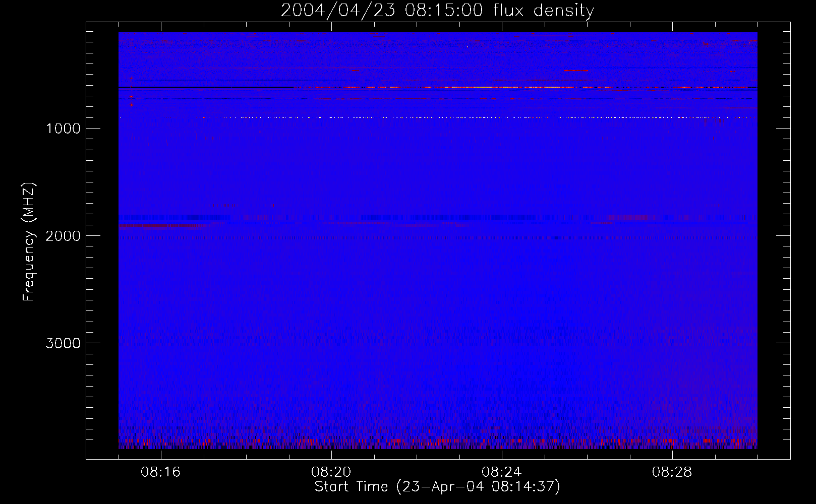Select the 'Start Time (23-Apr-04 08:14:37)' label

[437, 487]
